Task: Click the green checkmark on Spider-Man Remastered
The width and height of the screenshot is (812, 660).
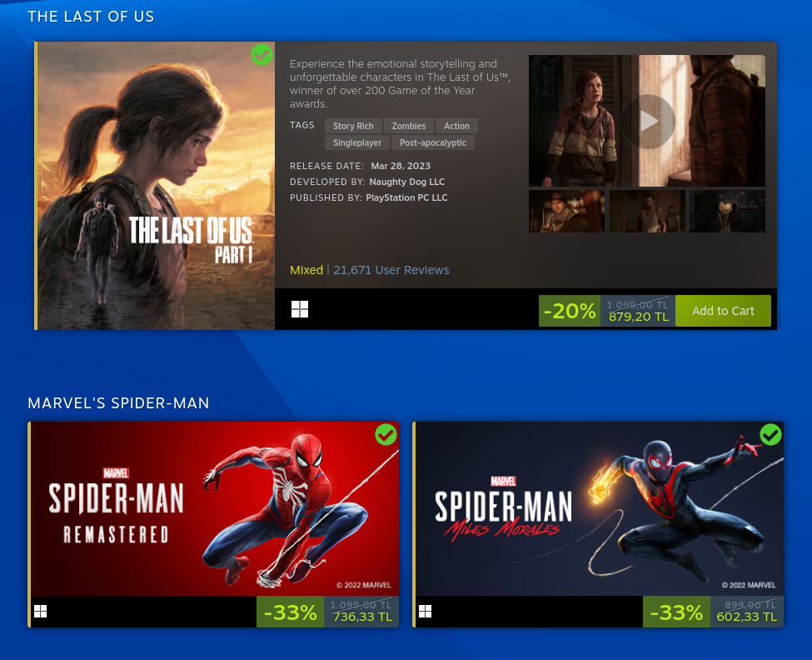Action: tap(386, 435)
